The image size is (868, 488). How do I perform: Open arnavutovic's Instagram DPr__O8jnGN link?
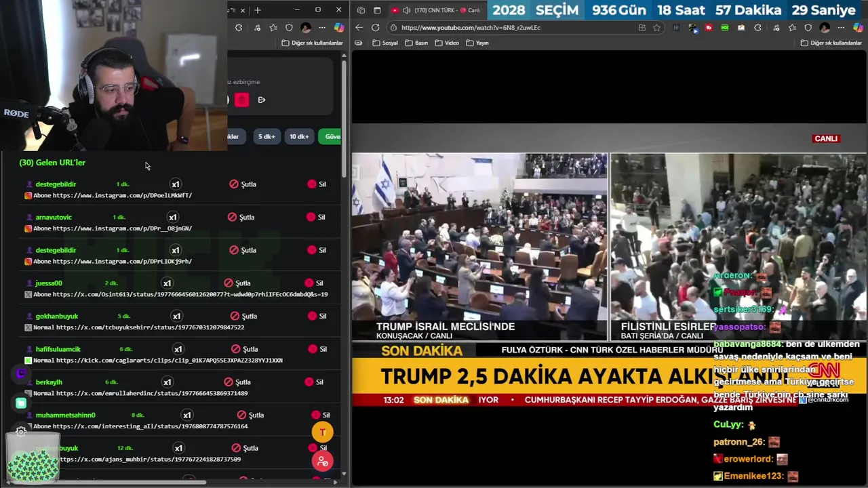122,228
